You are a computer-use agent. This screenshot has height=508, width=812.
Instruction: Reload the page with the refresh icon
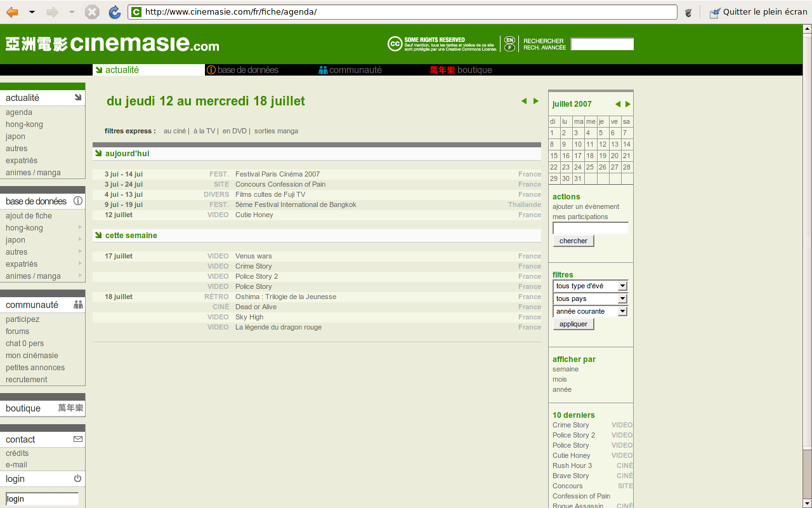click(x=114, y=12)
